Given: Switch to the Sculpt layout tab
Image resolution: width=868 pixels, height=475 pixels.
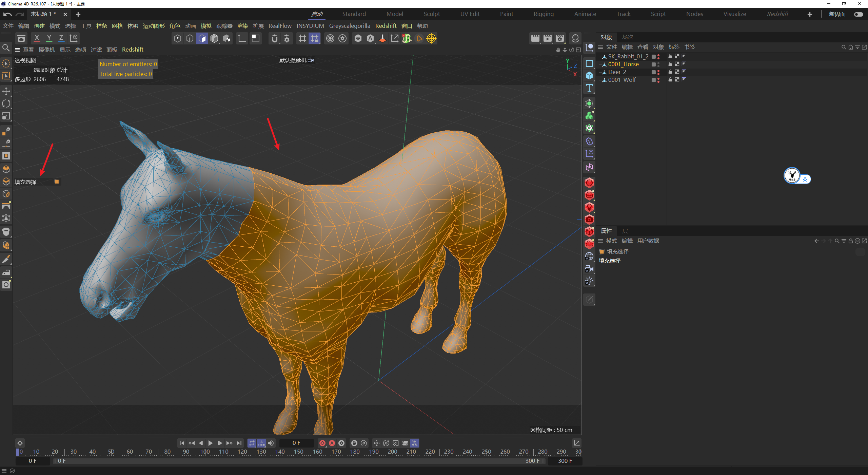Looking at the screenshot, I should [x=431, y=14].
